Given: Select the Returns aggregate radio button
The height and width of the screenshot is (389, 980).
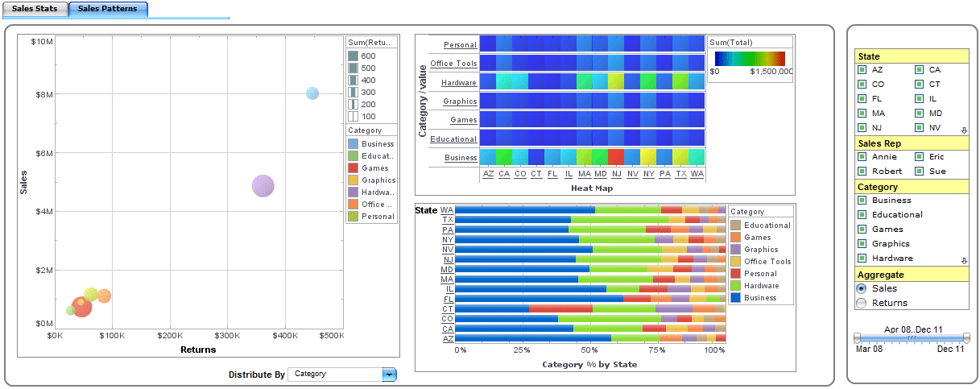Looking at the screenshot, I should 862,303.
